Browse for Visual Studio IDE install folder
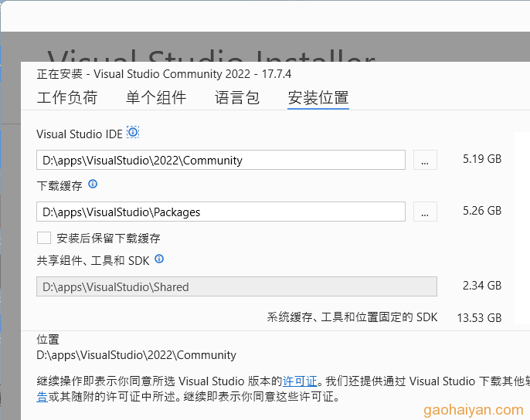 [x=425, y=160]
